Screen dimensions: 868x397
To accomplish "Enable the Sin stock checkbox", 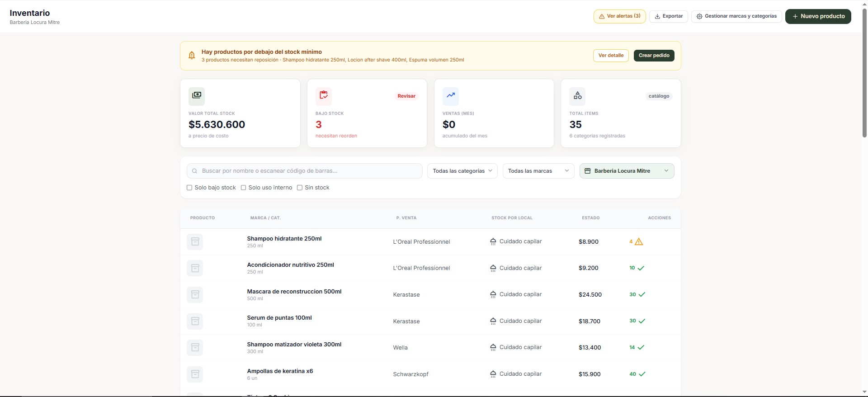I will pos(299,188).
